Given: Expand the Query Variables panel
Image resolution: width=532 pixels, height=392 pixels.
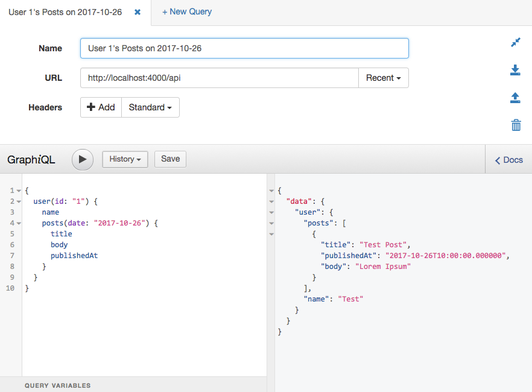Looking at the screenshot, I should click(58, 385).
